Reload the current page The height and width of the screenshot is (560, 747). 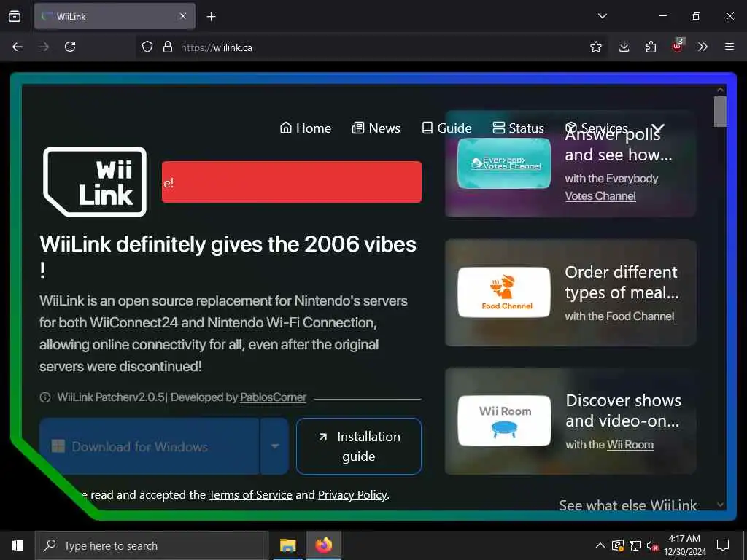pos(70,47)
